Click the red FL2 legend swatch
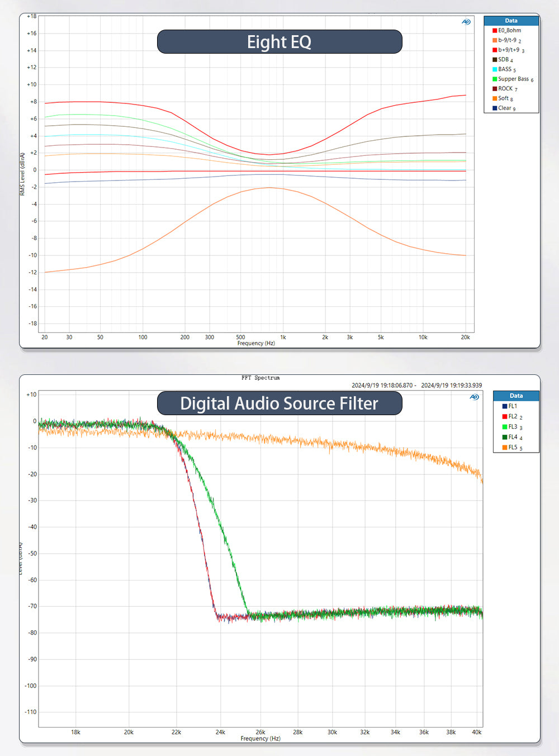559x756 pixels. 505,417
